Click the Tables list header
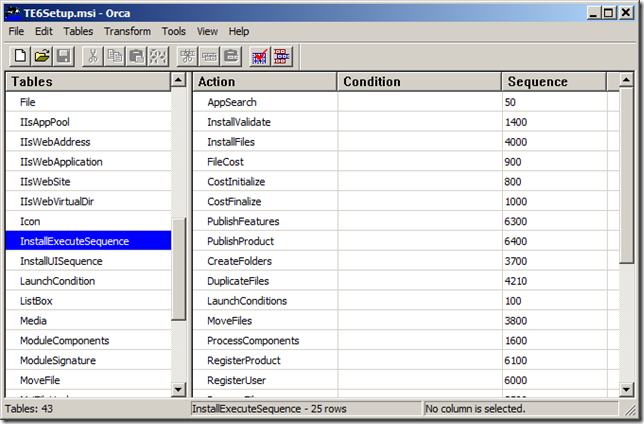Viewport: 644px width, 424px height. click(x=88, y=81)
